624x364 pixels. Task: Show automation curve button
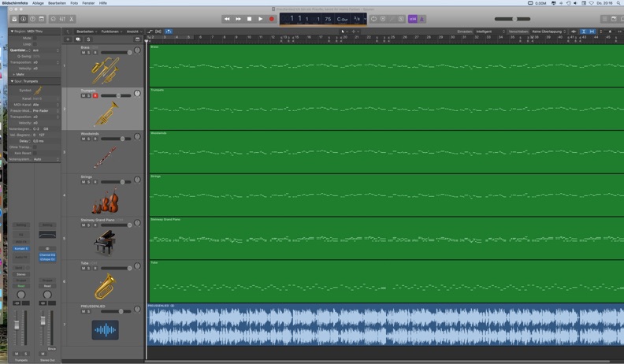pos(150,32)
